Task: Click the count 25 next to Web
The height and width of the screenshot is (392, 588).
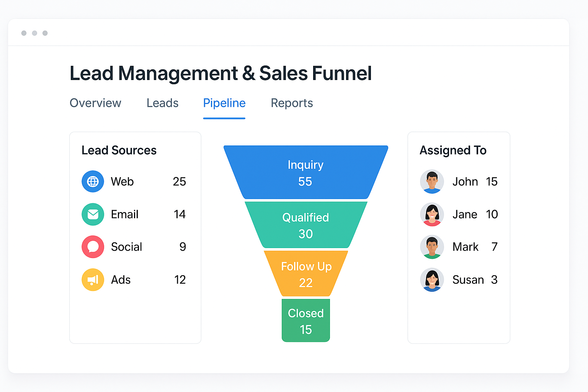Action: click(x=180, y=181)
